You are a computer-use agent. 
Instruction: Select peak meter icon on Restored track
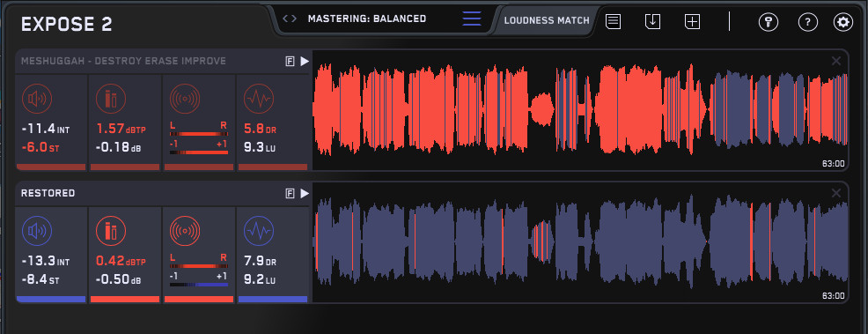click(111, 232)
